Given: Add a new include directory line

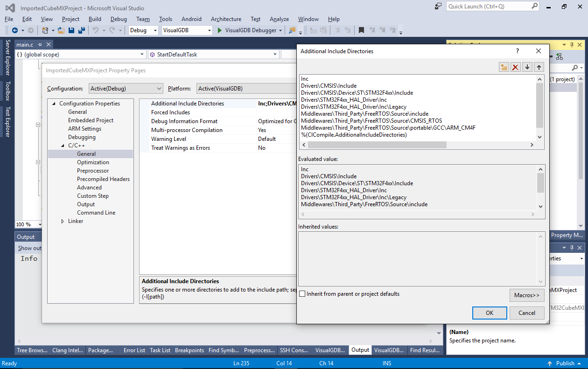Looking at the screenshot, I should pyautogui.click(x=504, y=67).
